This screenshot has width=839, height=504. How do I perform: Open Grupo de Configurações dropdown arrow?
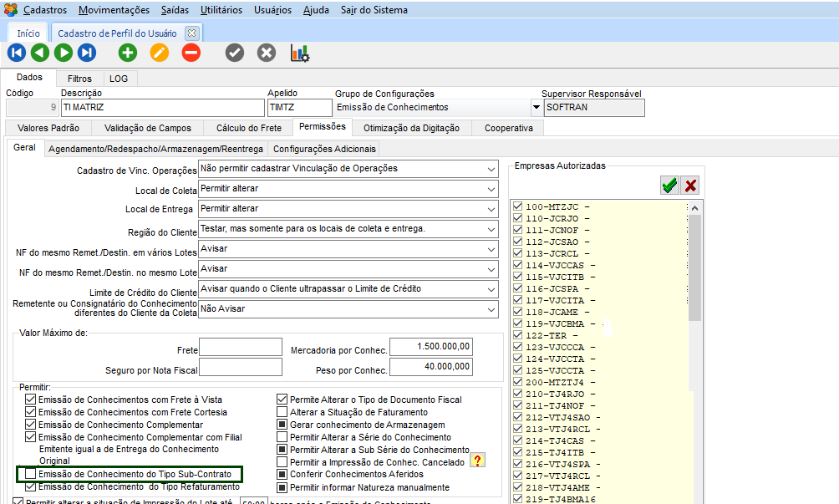[x=536, y=108]
